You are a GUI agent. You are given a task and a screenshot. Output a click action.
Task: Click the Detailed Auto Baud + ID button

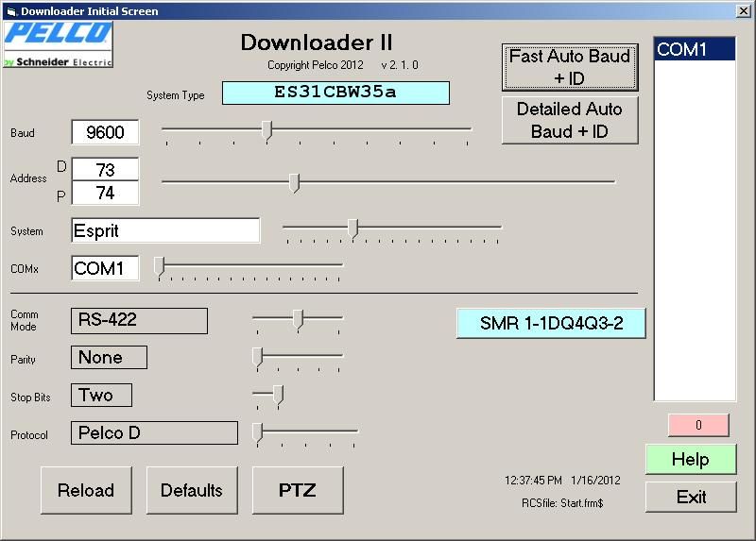click(x=570, y=120)
